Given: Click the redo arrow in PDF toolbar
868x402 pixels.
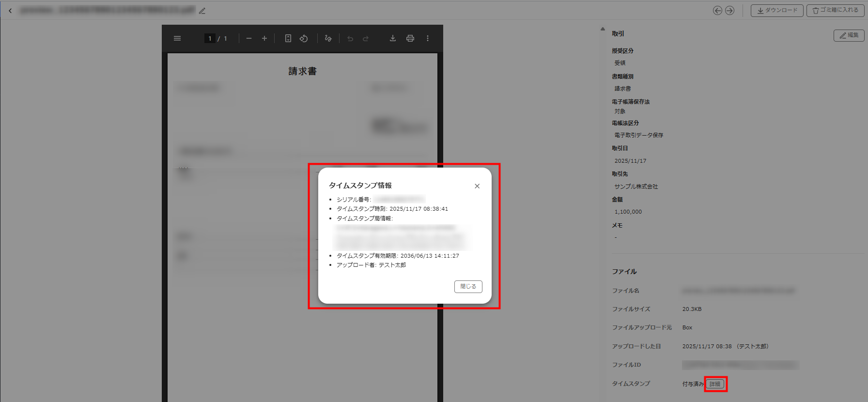Looking at the screenshot, I should click(x=366, y=38).
